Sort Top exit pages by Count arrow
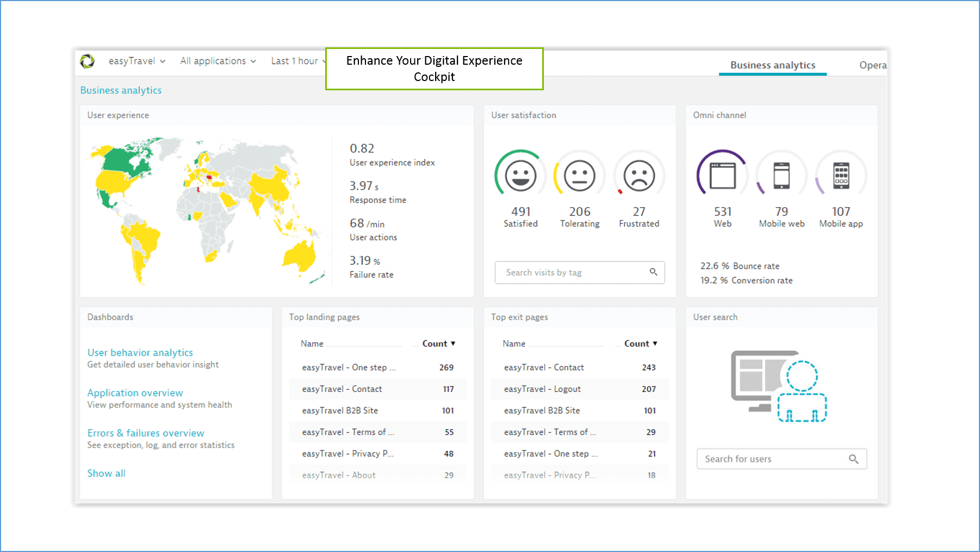 655,344
